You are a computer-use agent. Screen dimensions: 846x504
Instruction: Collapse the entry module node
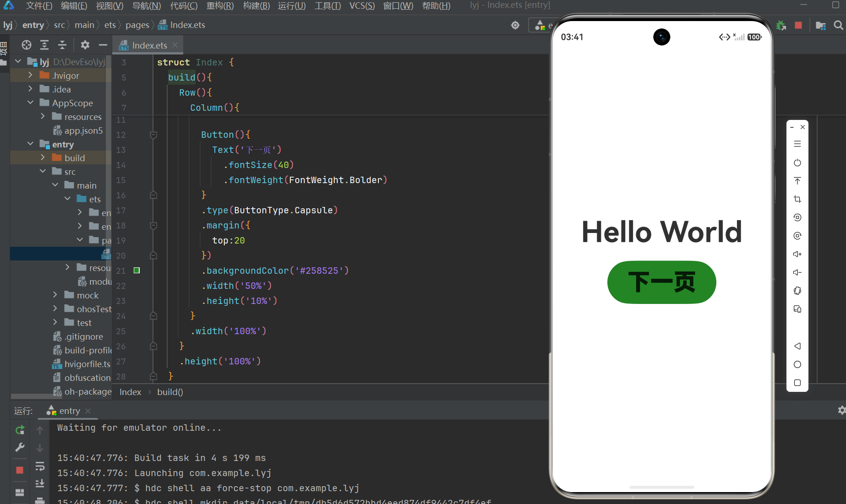tap(30, 144)
